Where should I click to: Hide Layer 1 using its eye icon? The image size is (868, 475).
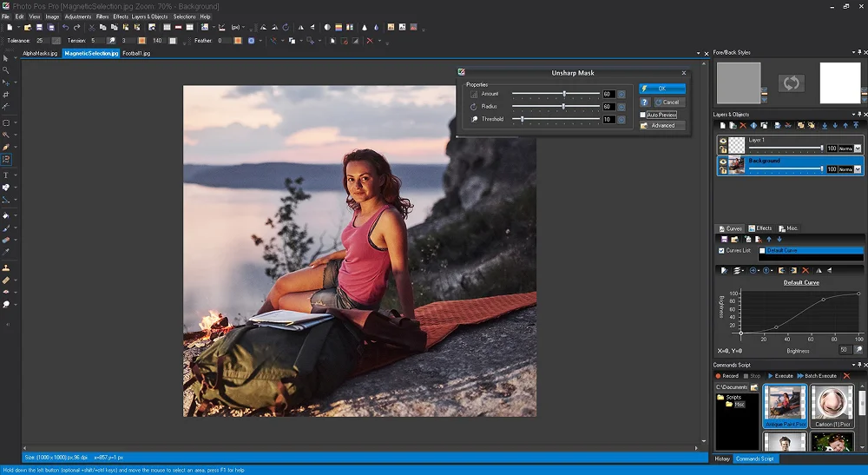722,141
